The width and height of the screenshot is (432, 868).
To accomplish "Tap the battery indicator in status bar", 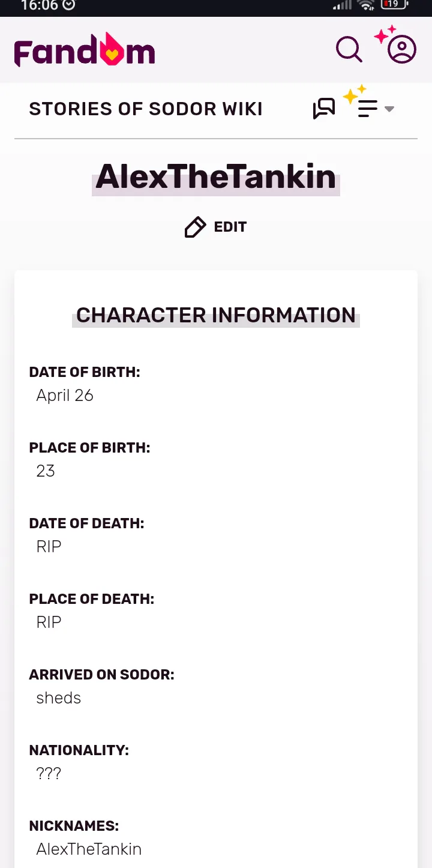I will click(394, 5).
